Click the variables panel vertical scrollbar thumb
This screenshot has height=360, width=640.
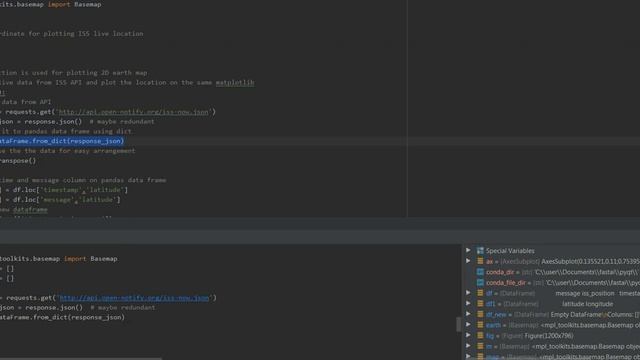(458, 324)
